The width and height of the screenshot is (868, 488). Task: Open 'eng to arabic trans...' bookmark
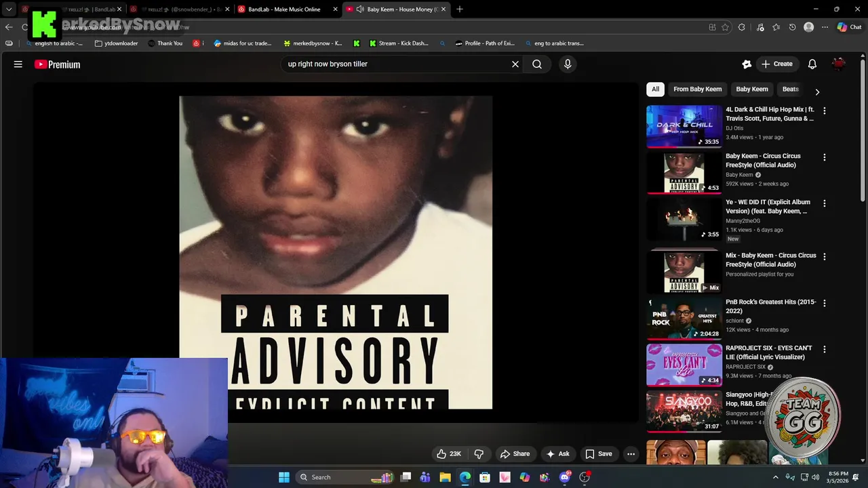555,43
